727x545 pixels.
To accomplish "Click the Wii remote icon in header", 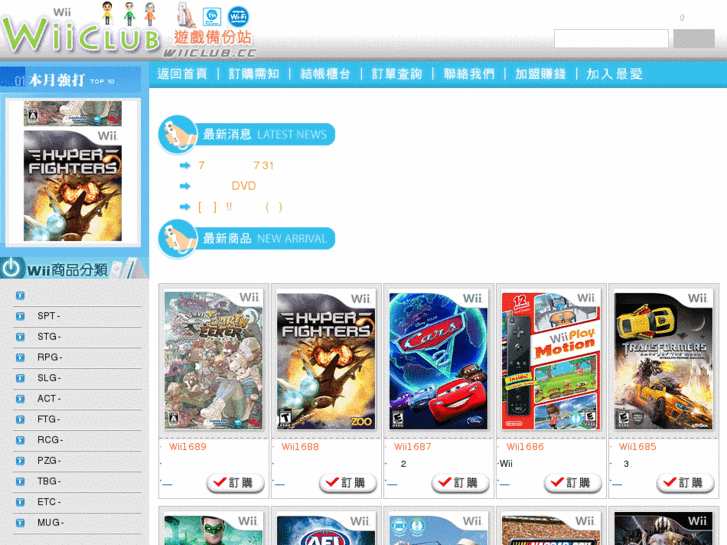I will tap(186, 15).
